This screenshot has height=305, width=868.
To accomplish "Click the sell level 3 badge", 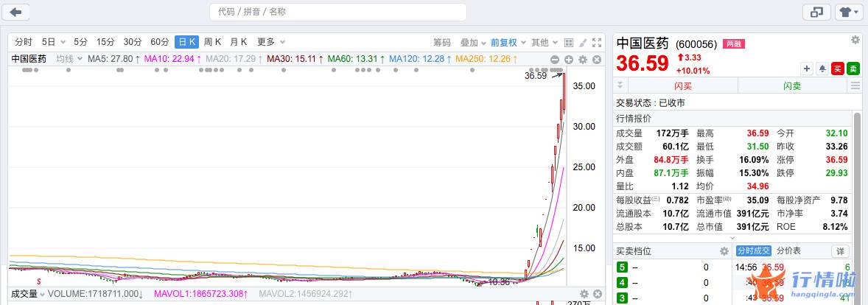I will tap(622, 298).
